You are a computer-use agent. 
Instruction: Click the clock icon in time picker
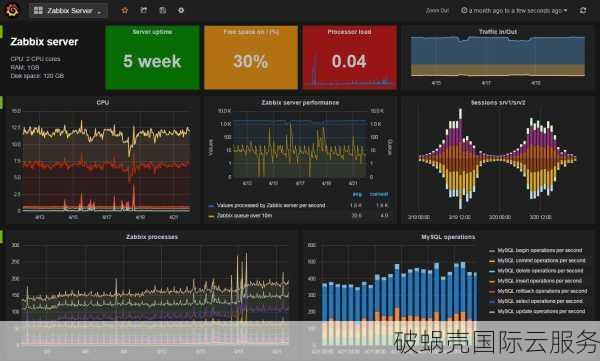tap(464, 11)
